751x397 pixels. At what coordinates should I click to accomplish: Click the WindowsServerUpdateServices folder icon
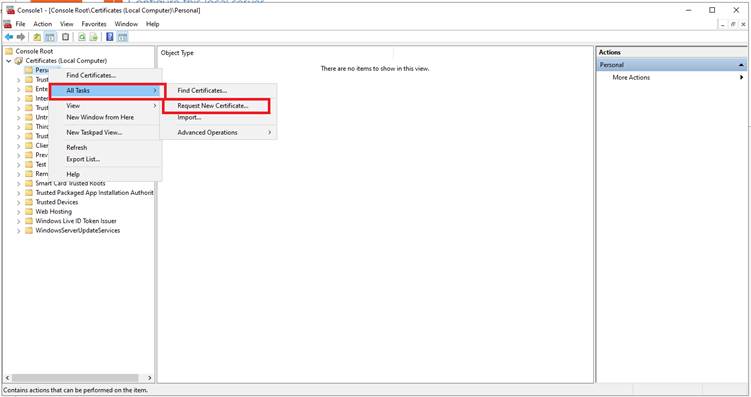point(29,230)
